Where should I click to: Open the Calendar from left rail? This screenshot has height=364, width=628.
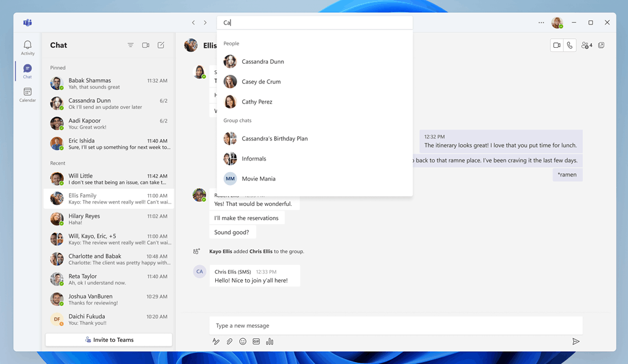(28, 94)
